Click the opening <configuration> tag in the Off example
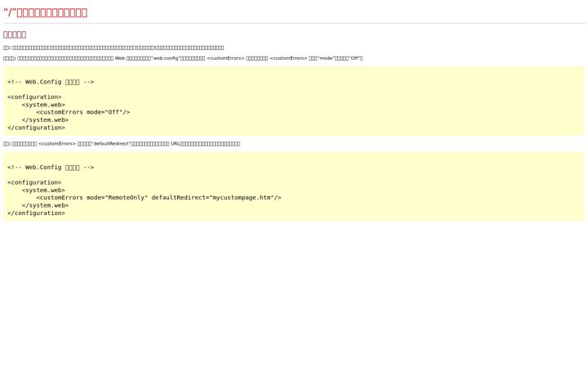 coord(34,96)
